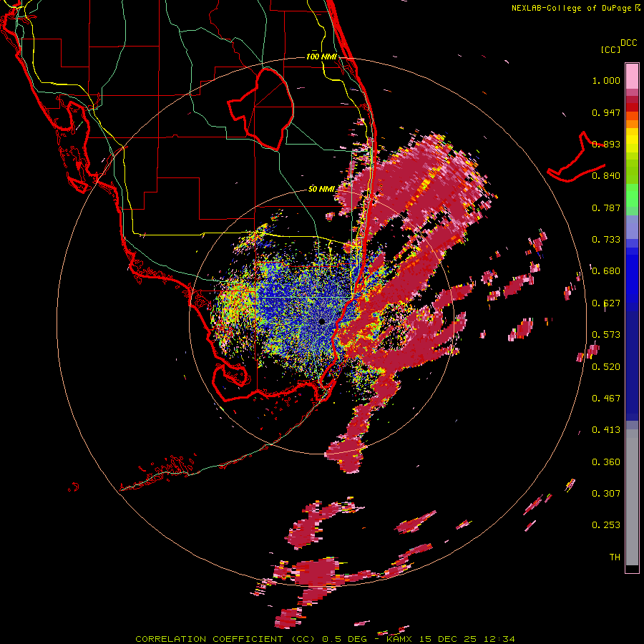
Task: Click the 0.947 scale value
Action: [606, 112]
